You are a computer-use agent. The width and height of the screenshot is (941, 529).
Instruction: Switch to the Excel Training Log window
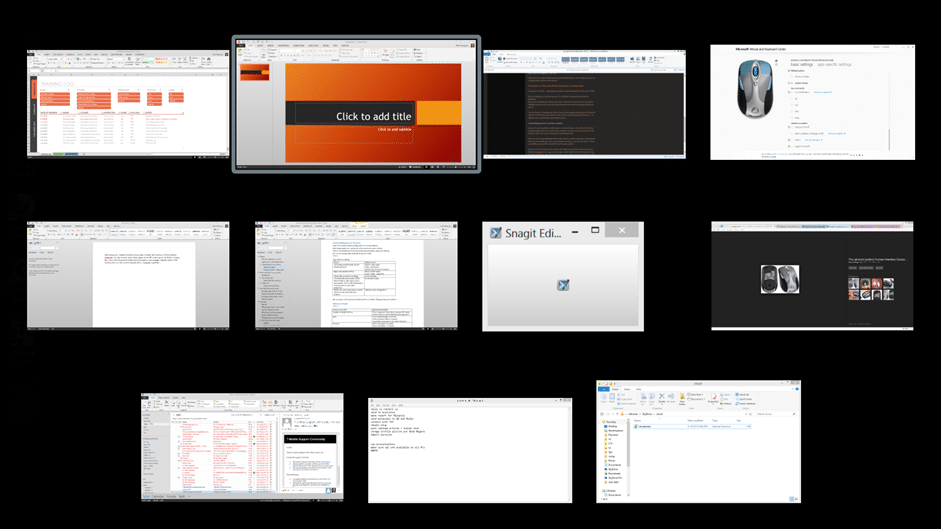pyautogui.click(x=127, y=104)
